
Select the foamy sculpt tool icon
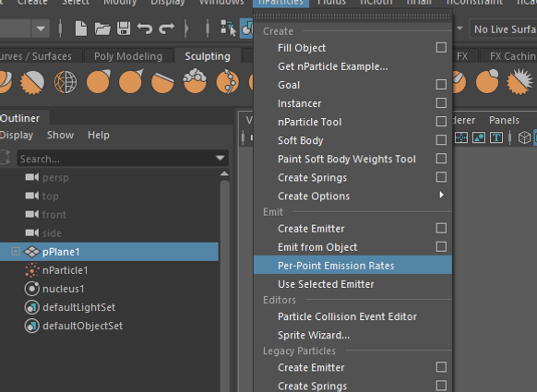point(195,81)
